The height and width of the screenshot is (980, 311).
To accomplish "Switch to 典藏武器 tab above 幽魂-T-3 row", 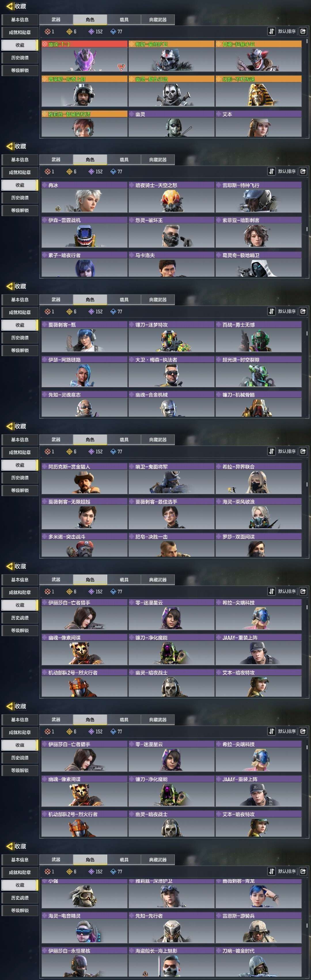I will coord(158,19).
